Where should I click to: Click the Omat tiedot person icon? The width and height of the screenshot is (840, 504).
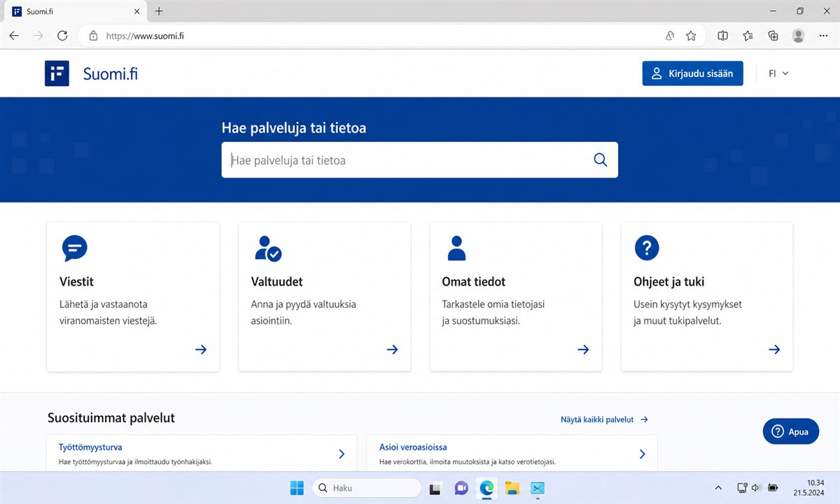tap(456, 248)
